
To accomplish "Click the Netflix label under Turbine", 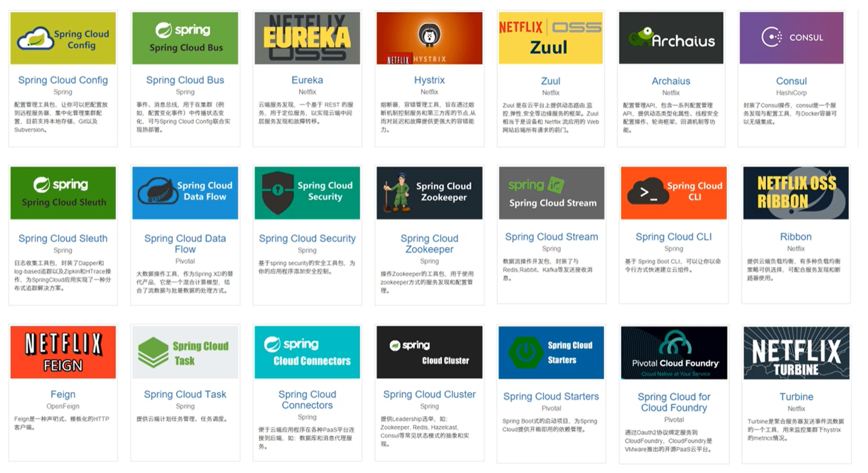I will pyautogui.click(x=796, y=409).
